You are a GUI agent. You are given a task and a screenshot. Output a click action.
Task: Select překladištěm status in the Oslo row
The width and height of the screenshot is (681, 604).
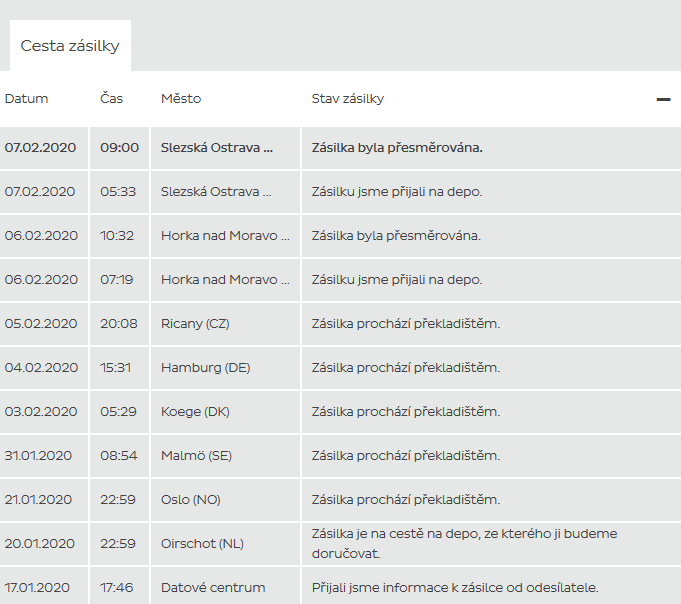point(406,500)
